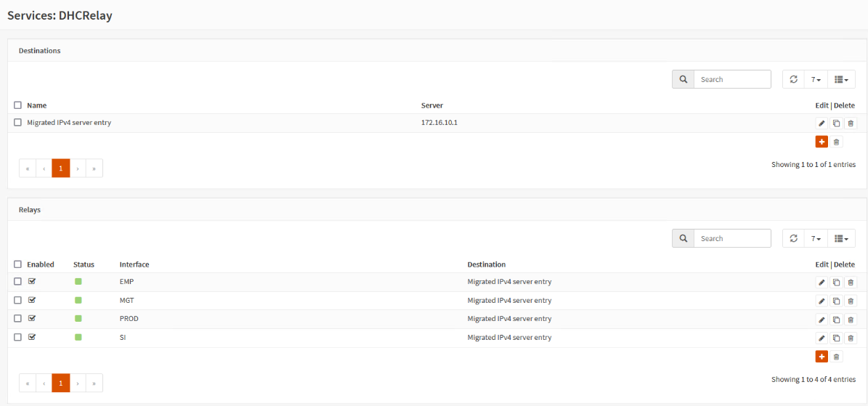Select all relays with header checkbox
This screenshot has width=868, height=406.
(x=17, y=264)
